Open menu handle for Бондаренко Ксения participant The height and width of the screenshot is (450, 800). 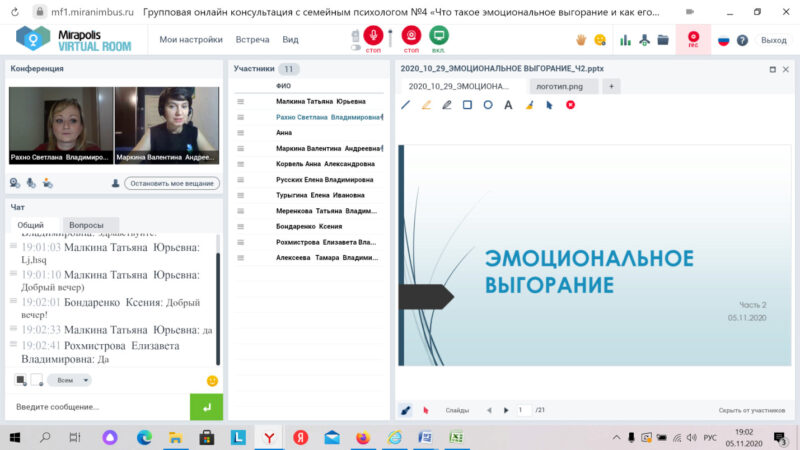click(x=240, y=227)
